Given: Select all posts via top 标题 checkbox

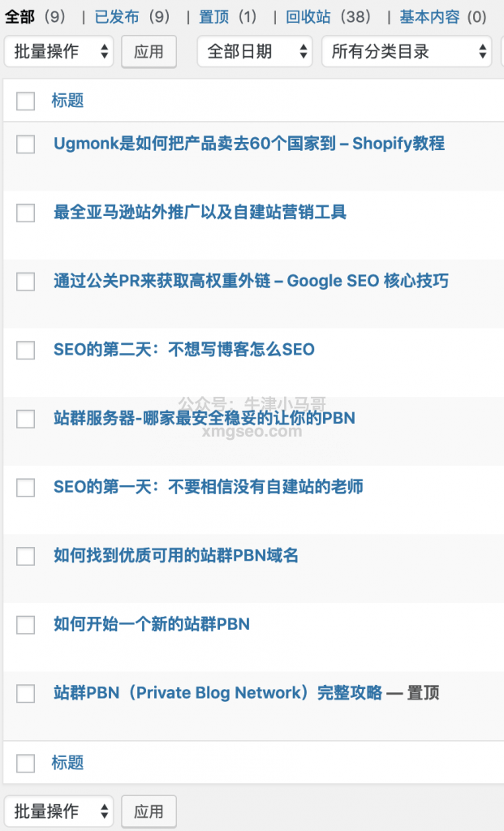Looking at the screenshot, I should 26,101.
